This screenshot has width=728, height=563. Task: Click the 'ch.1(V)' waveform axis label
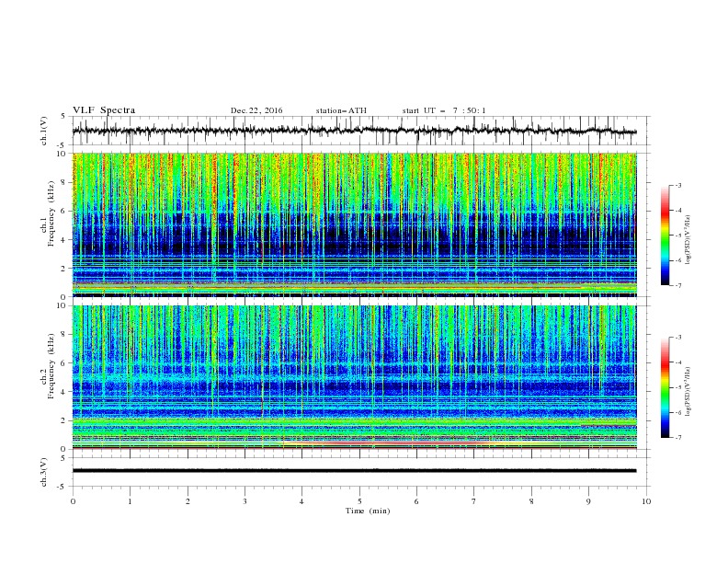click(44, 131)
